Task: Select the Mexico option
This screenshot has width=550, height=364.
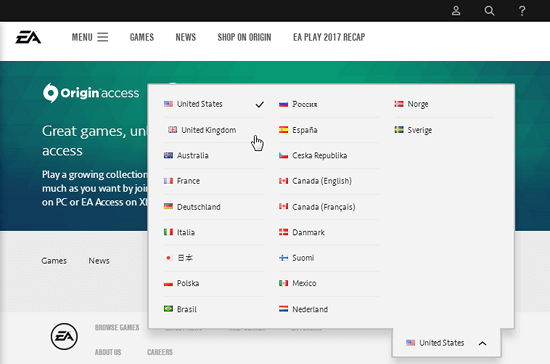Action: (x=329, y=283)
